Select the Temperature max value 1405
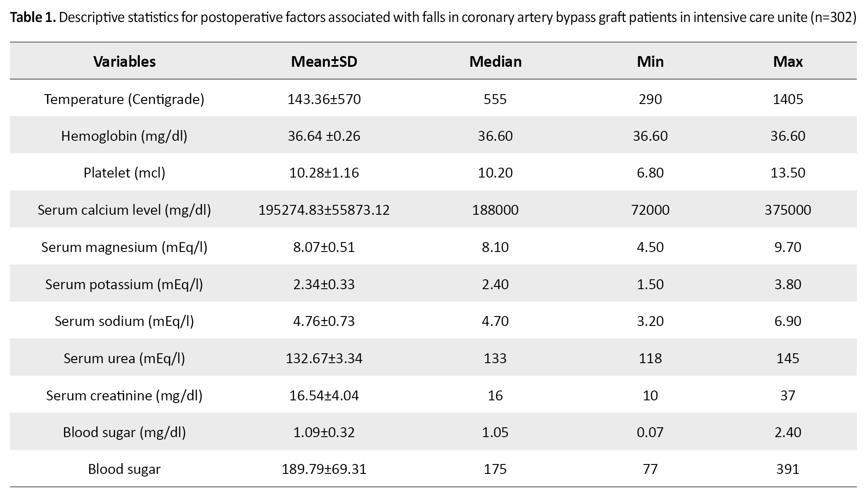This screenshot has width=868, height=499. pos(788,99)
